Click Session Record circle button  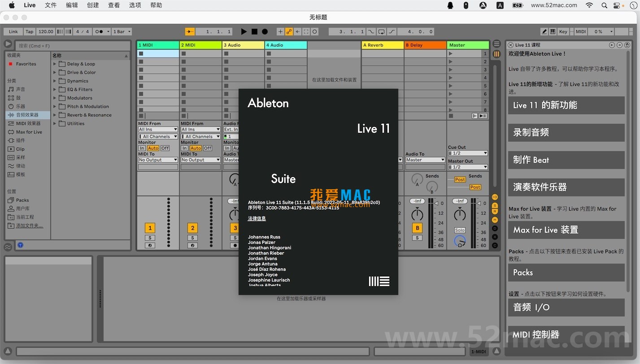click(315, 32)
